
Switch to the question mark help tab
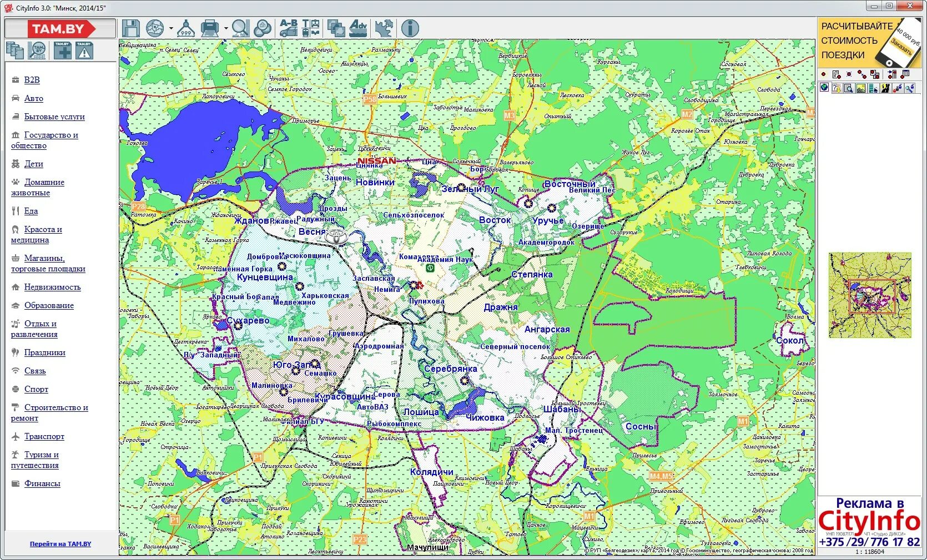[837, 88]
